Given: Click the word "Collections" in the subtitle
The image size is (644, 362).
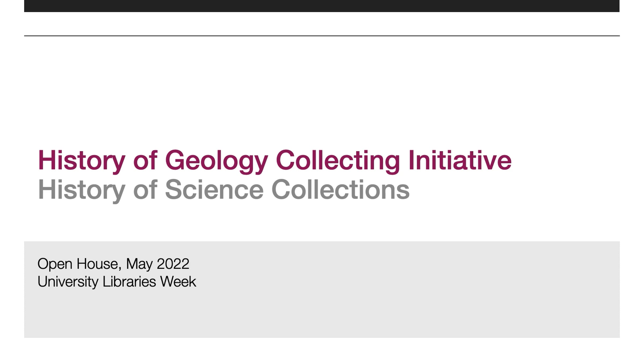Looking at the screenshot, I should [x=340, y=190].
